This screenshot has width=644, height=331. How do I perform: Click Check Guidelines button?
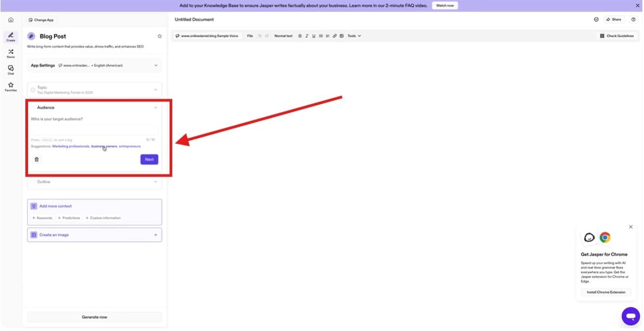[617, 36]
